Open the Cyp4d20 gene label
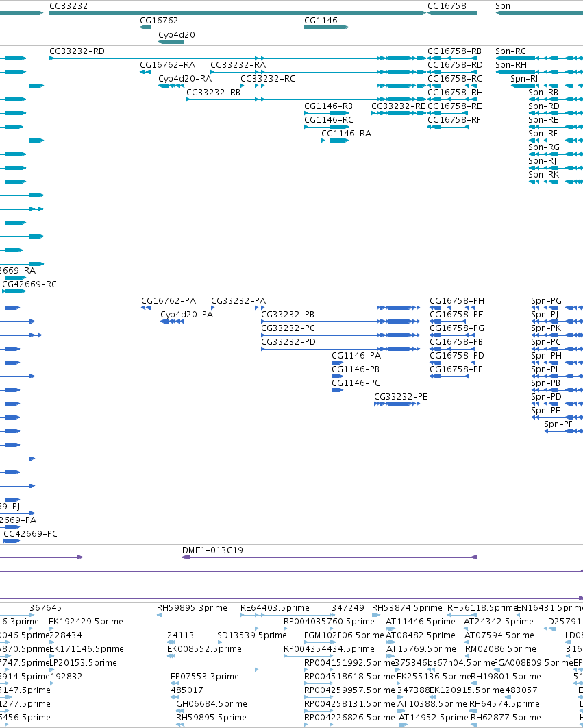 tap(176, 35)
